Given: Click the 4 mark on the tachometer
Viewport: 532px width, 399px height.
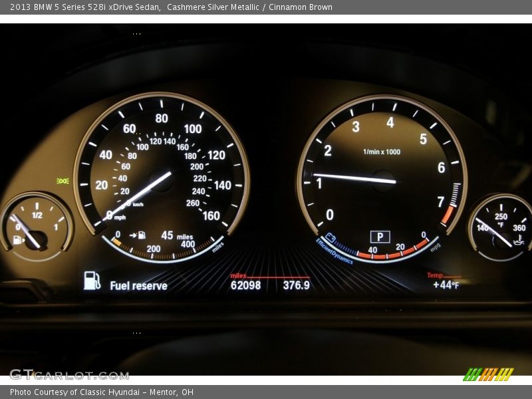Looking at the screenshot, I should [390, 122].
